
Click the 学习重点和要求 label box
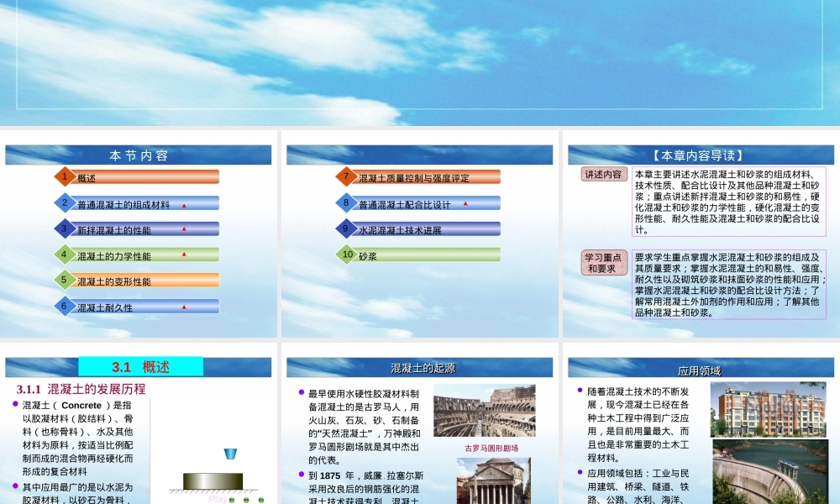tap(604, 262)
